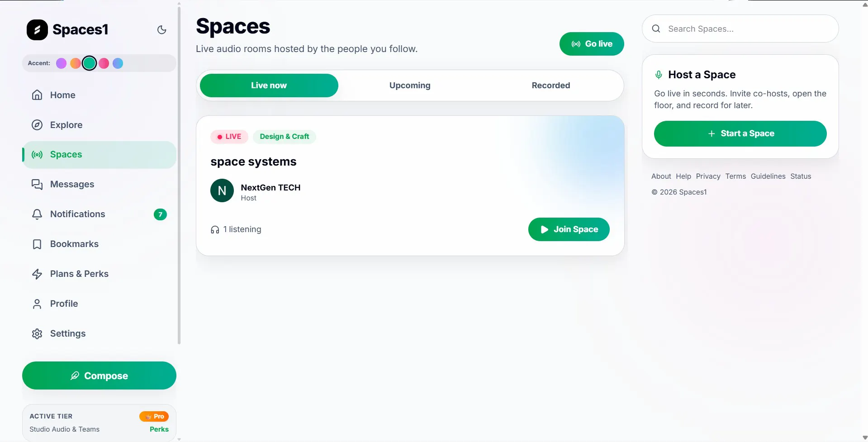This screenshot has height=442, width=868.
Task: Pick the pink accent swatch
Action: pyautogui.click(x=104, y=63)
